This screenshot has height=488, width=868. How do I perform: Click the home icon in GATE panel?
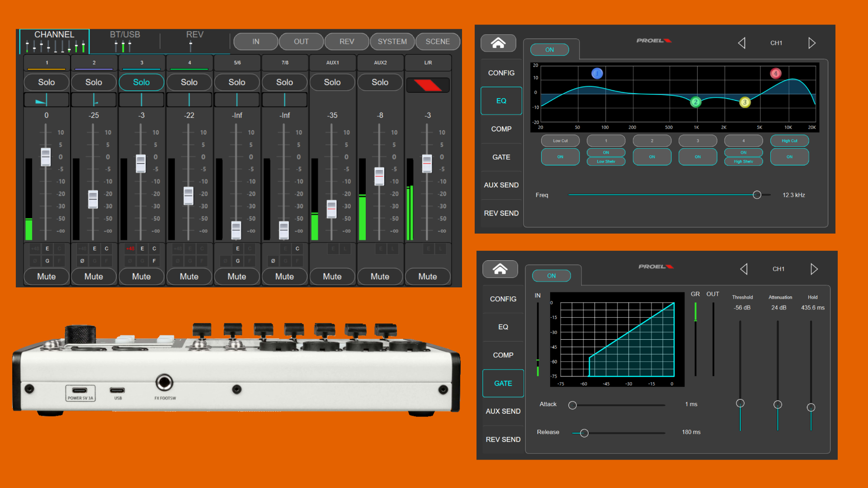(x=500, y=269)
